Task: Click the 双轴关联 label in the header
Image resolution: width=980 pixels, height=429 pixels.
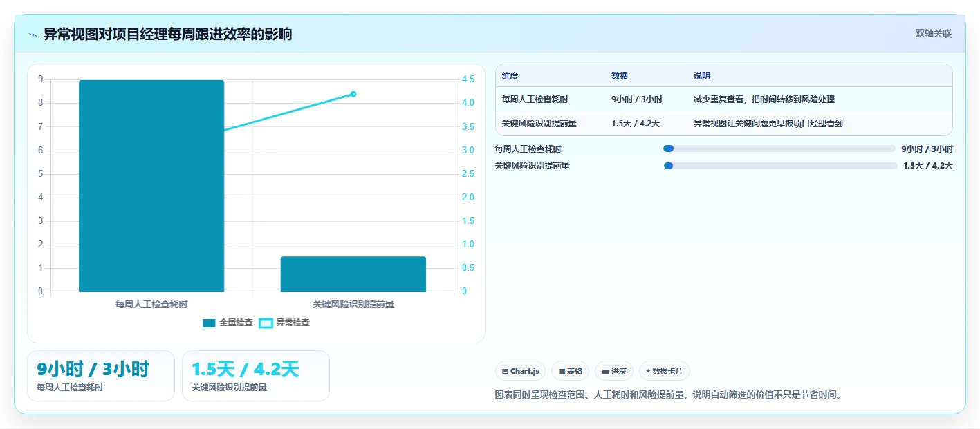Action: 934,33
